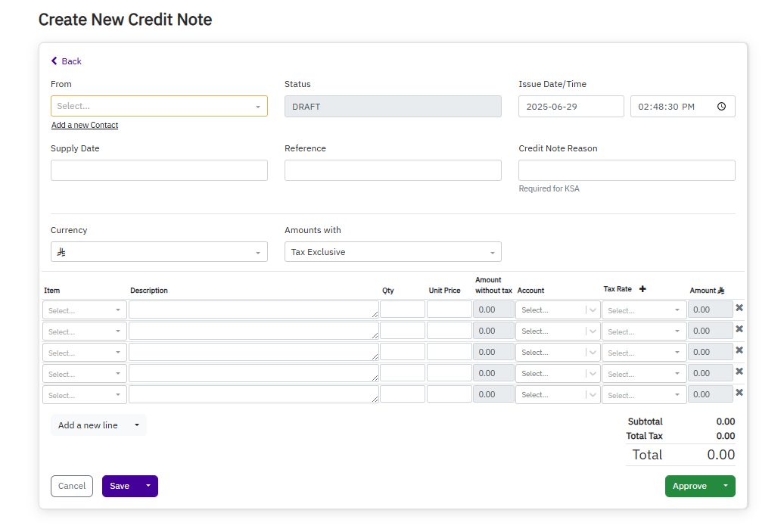This screenshot has width=784, height=532.
Task: Remove the third line item row
Action: click(739, 350)
